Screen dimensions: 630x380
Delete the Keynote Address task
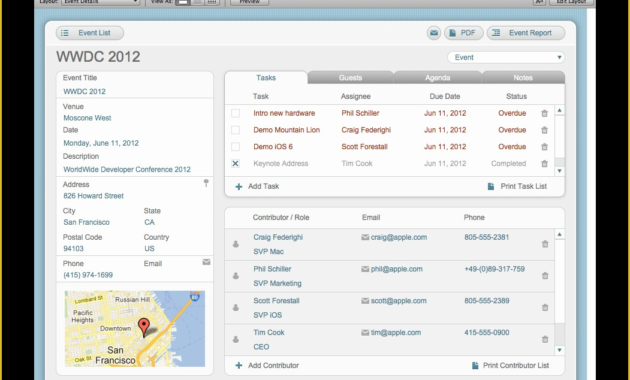[x=544, y=163]
